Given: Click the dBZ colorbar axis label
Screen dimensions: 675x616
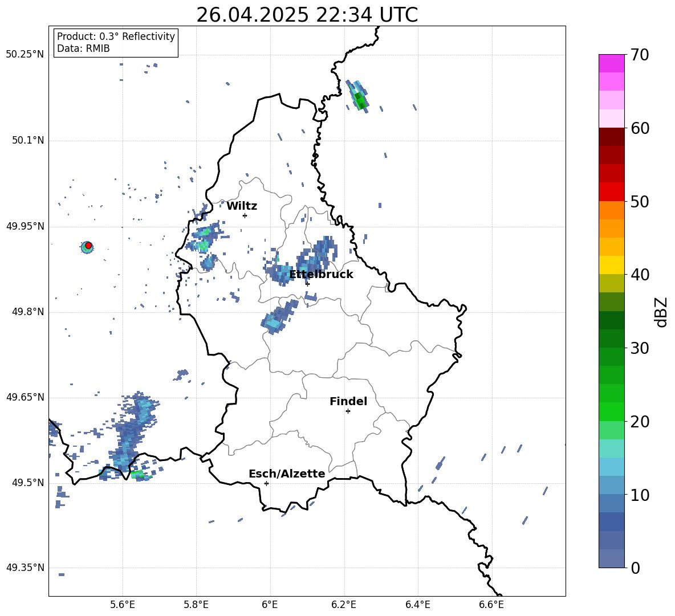Looking at the screenshot, I should [661, 312].
